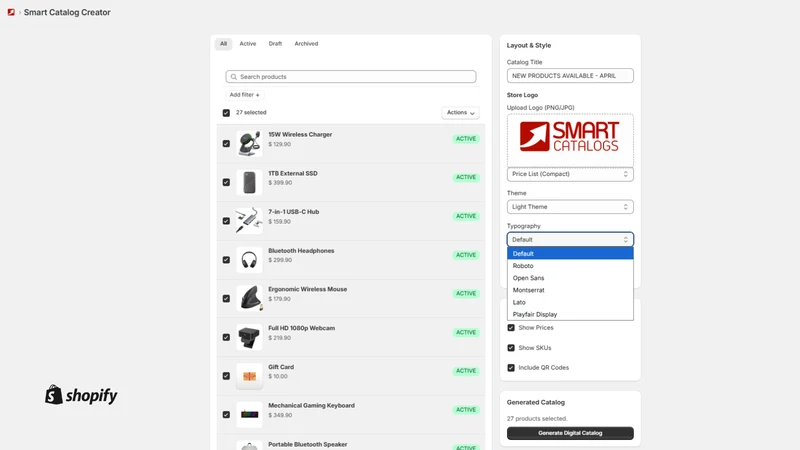Click the Smart Catalog Creator app icon
This screenshot has width=800, height=450.
click(x=11, y=12)
